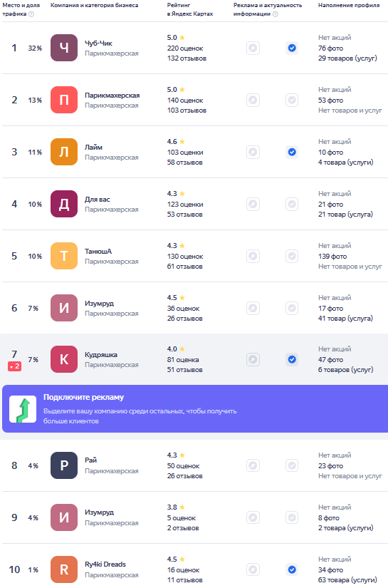
Task: Click the advertising status icon for Кудряшка
Action: click(253, 360)
